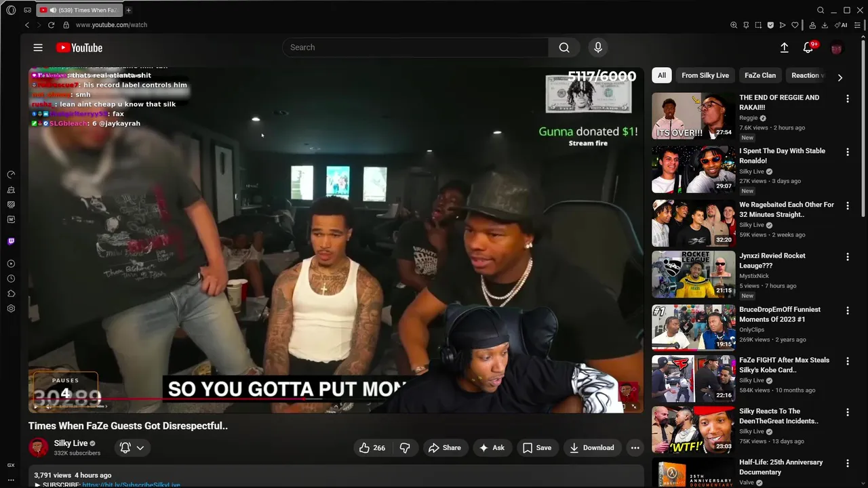Open the browser tab search icon
868x488 pixels.
point(821,10)
